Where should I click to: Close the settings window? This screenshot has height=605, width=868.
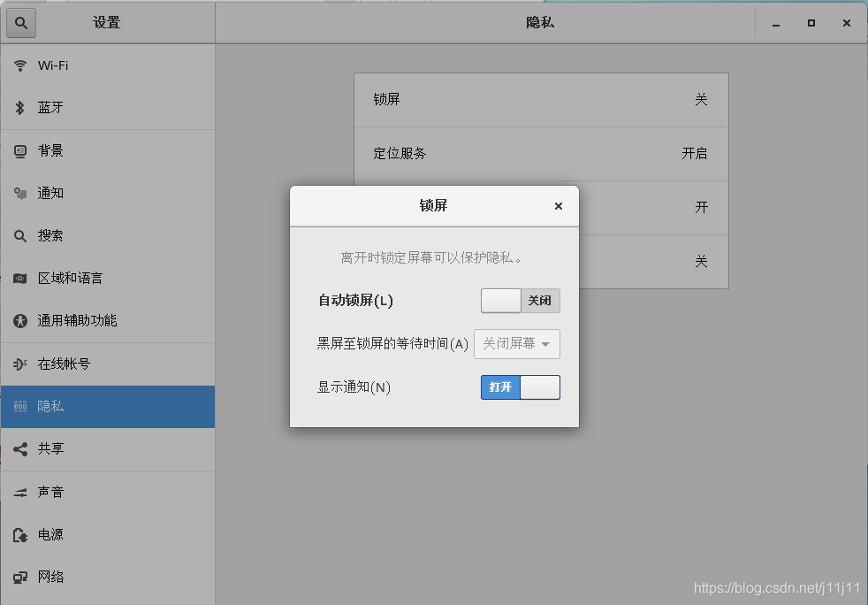point(847,23)
